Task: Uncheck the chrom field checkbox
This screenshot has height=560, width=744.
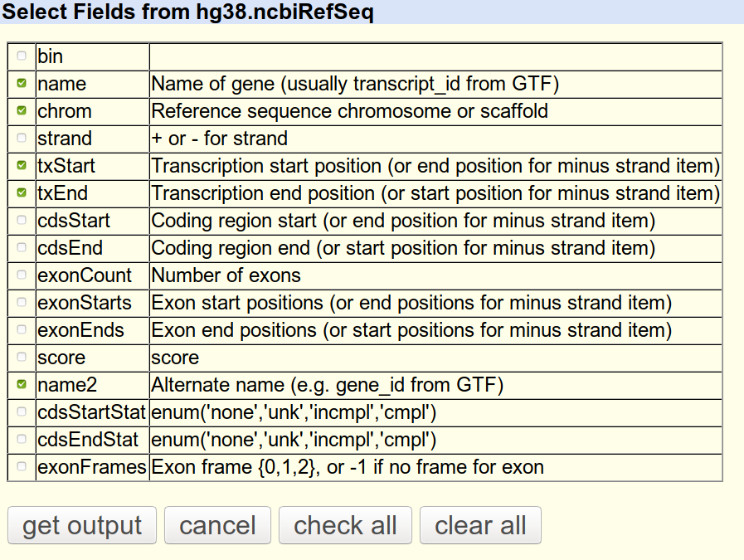Action: [22, 111]
